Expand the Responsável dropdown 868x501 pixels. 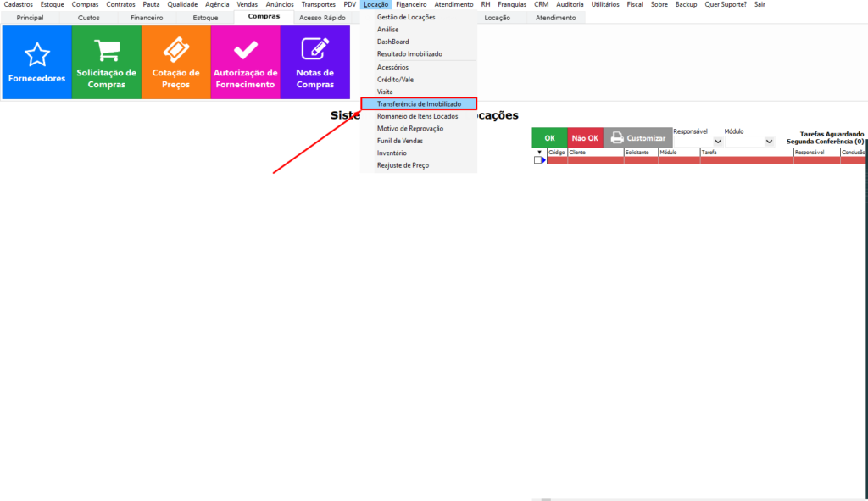click(718, 142)
